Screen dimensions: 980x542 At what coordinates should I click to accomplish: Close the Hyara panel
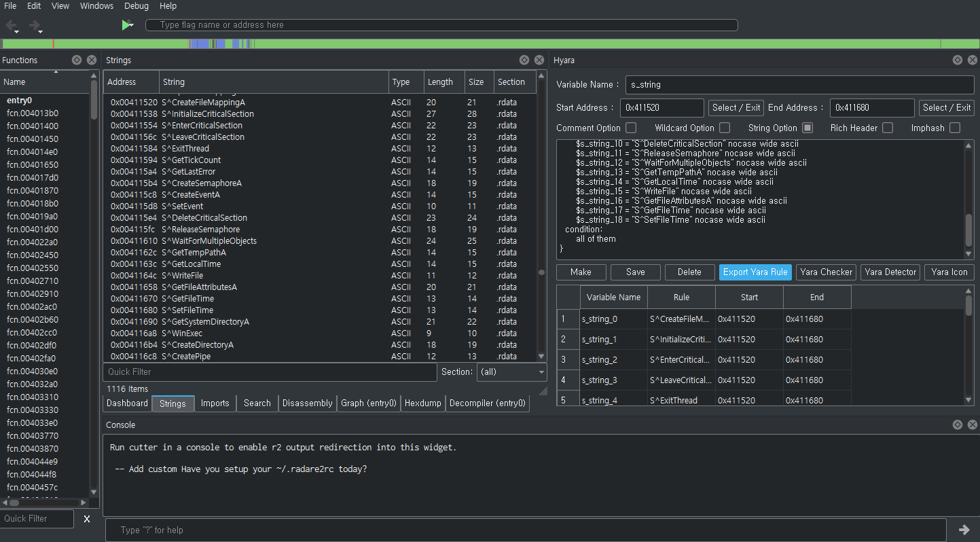tap(972, 60)
